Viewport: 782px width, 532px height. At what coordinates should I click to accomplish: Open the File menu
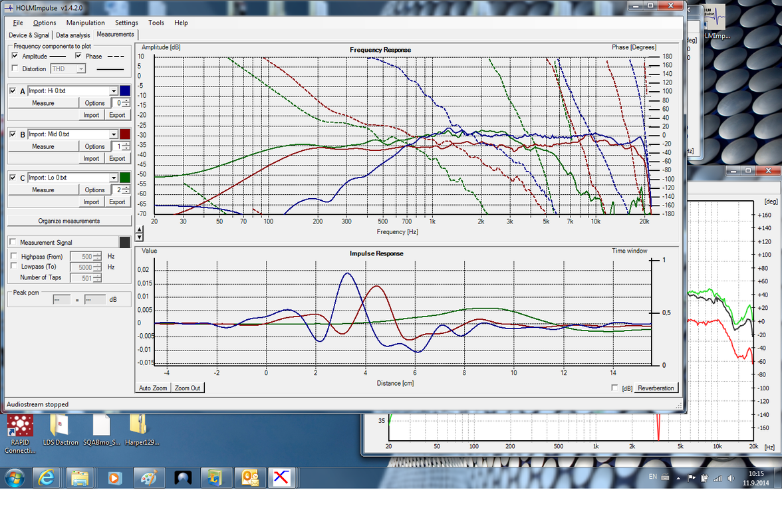pyautogui.click(x=18, y=23)
